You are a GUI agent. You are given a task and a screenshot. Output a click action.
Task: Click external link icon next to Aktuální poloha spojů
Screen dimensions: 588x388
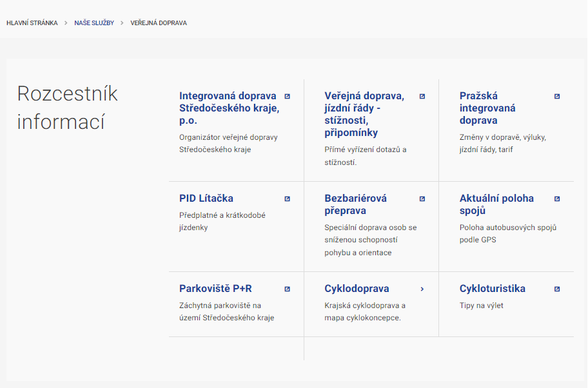click(557, 199)
